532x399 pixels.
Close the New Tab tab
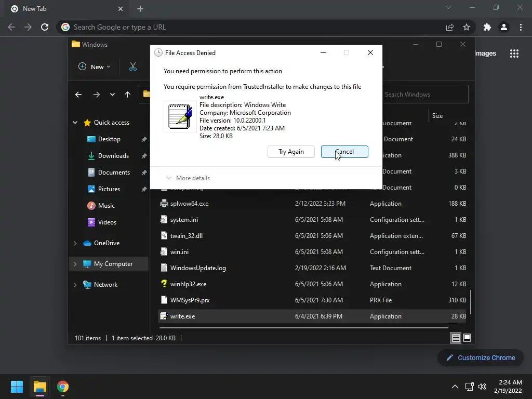121,9
